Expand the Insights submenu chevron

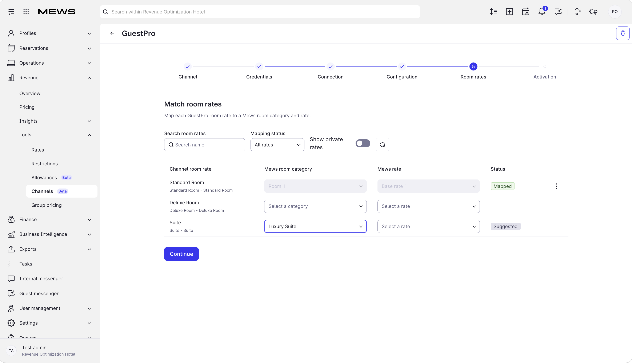(x=89, y=121)
